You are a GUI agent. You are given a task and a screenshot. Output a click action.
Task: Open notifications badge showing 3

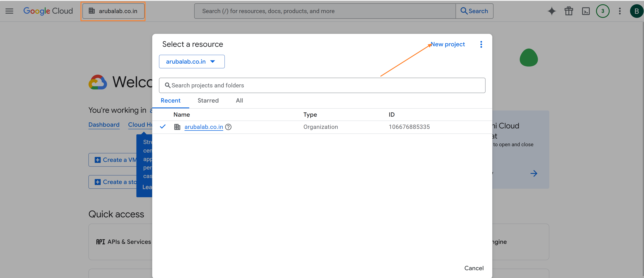pos(603,11)
